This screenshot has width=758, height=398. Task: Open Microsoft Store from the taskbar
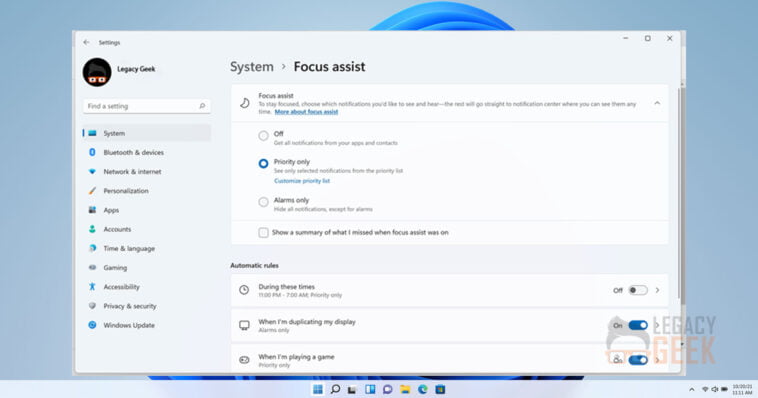[440, 389]
